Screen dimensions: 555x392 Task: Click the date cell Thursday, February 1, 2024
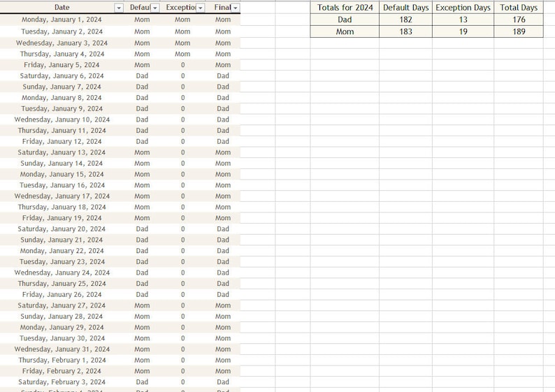point(62,360)
